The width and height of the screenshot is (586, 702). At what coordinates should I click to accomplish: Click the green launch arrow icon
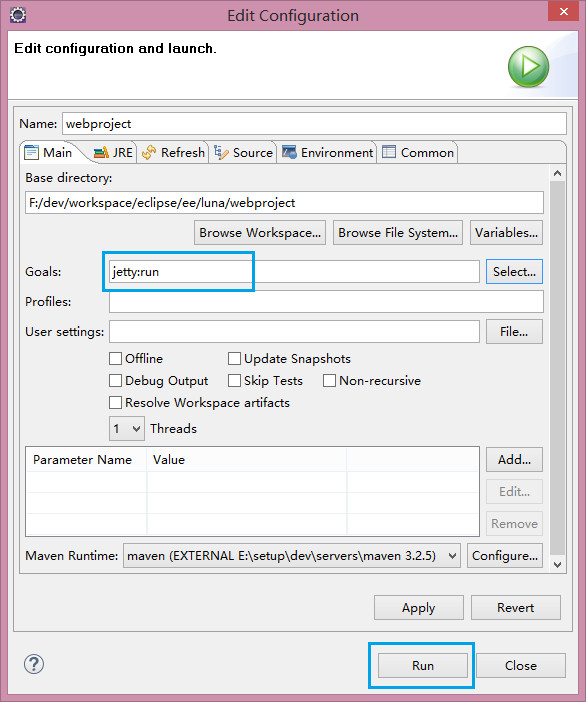coord(528,67)
